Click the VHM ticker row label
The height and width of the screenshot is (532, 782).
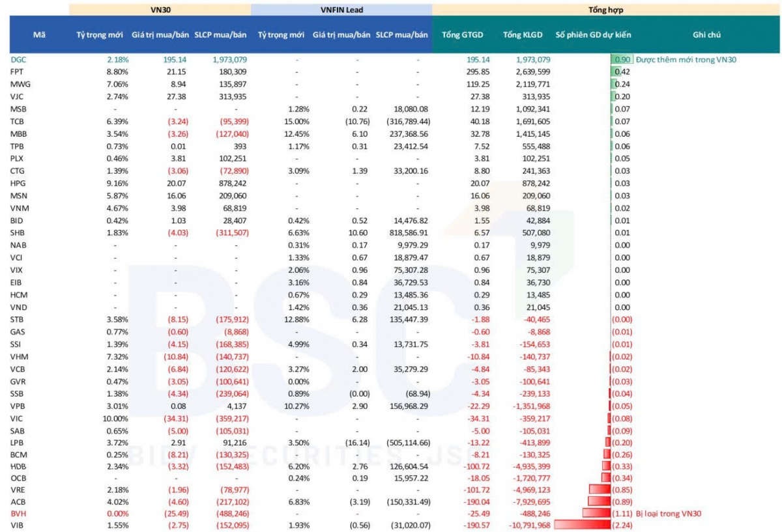[19, 356]
